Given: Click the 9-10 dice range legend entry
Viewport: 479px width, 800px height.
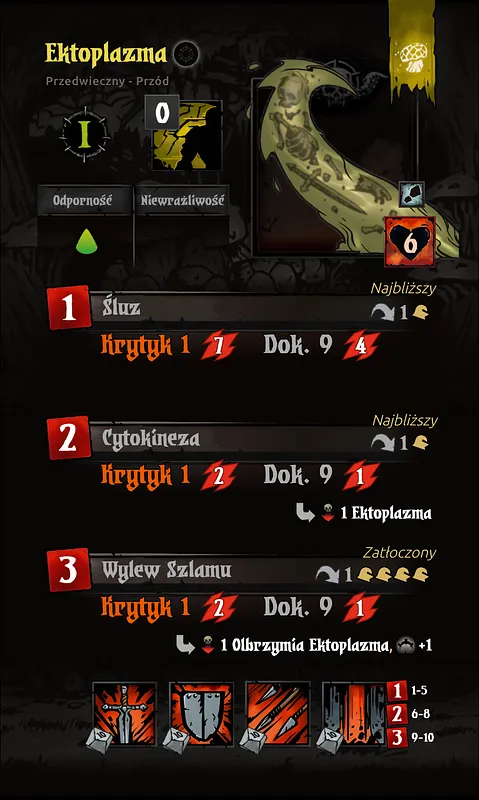Looking at the screenshot, I should (x=410, y=737).
